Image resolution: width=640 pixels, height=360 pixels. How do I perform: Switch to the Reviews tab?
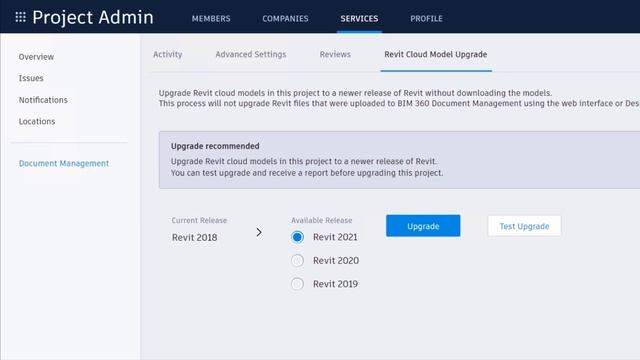pyautogui.click(x=335, y=54)
